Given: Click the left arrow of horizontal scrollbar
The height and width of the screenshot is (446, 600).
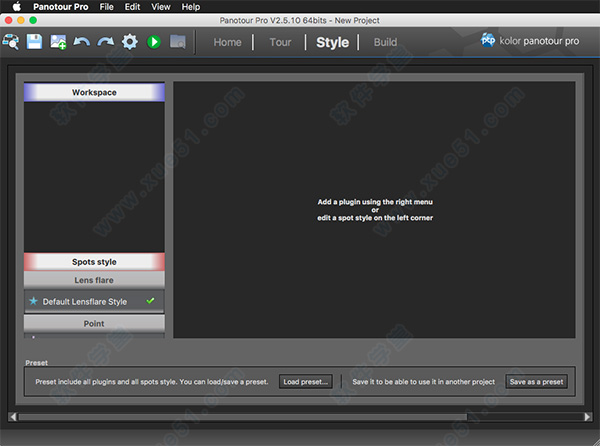Looking at the screenshot, I should click(13, 417).
